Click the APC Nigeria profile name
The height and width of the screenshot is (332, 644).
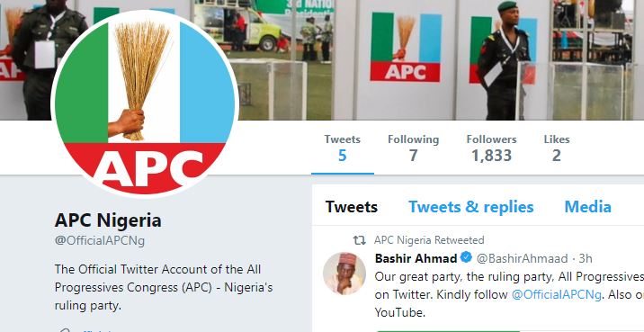108,220
